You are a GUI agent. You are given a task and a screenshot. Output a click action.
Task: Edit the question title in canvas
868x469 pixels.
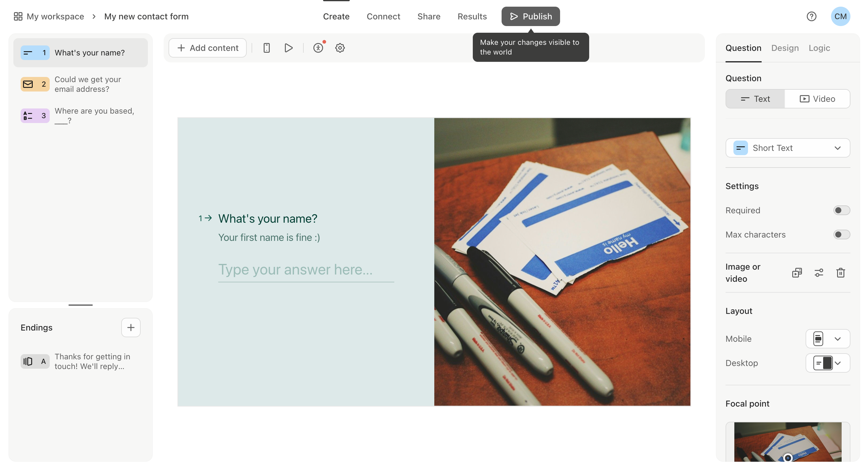268,219
